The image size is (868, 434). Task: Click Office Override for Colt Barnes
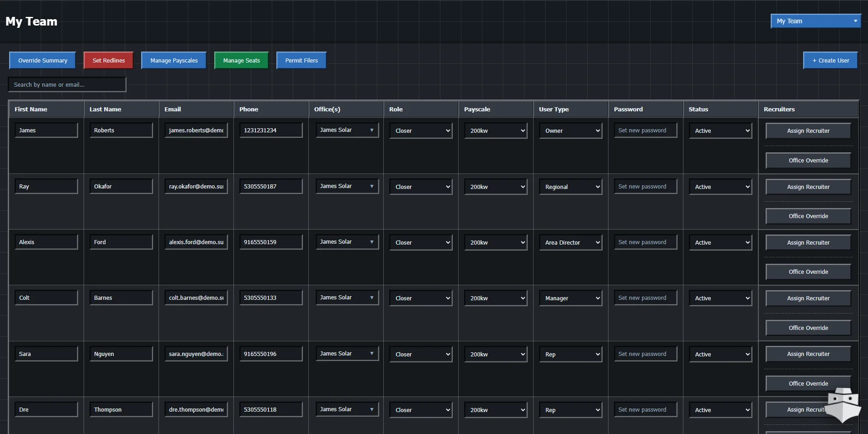[808, 328]
